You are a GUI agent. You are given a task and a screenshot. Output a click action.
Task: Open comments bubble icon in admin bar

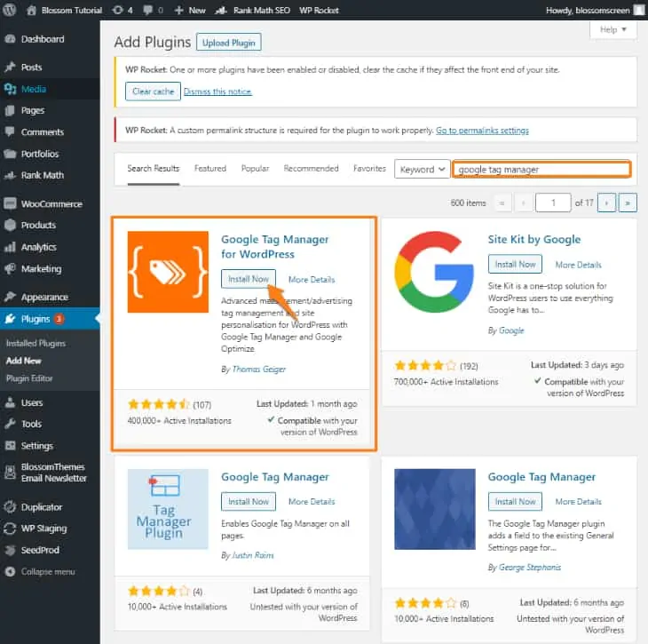click(147, 11)
